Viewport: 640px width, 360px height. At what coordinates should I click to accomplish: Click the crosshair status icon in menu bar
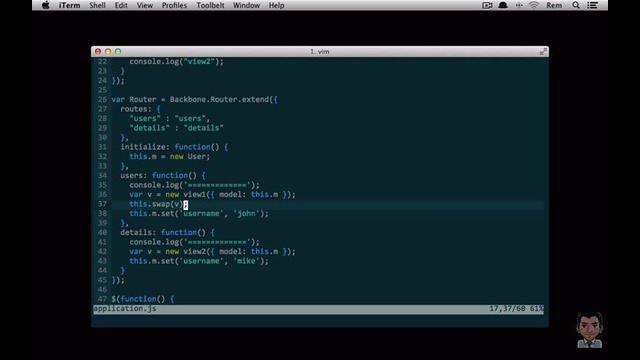(519, 5)
